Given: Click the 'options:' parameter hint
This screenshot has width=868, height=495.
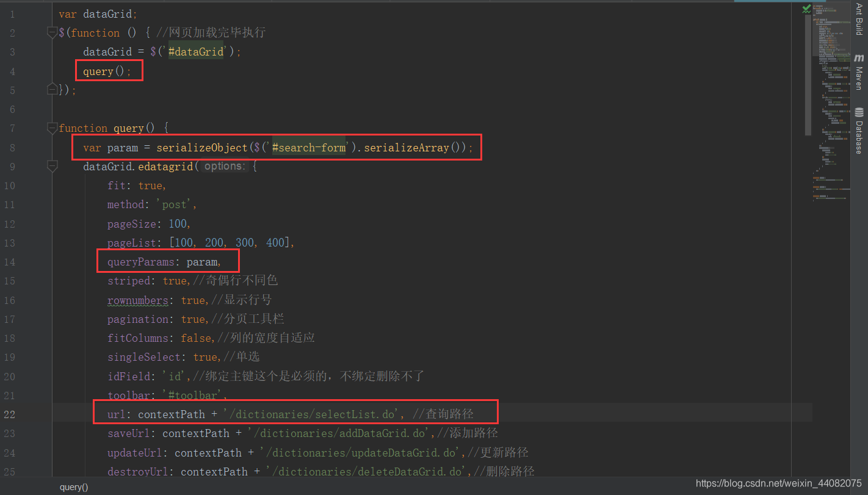Looking at the screenshot, I should [x=223, y=166].
